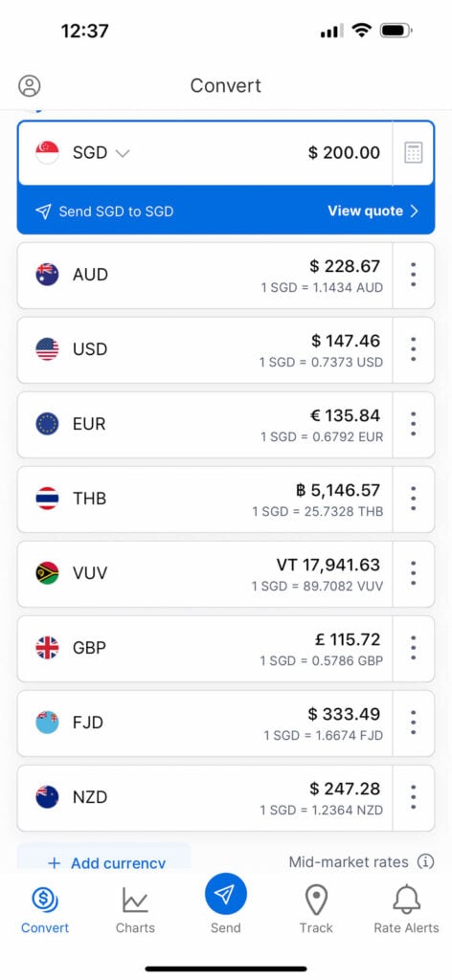Select the Convert tab icon
Viewport: 452px width, 980px height.
pyautogui.click(x=45, y=900)
